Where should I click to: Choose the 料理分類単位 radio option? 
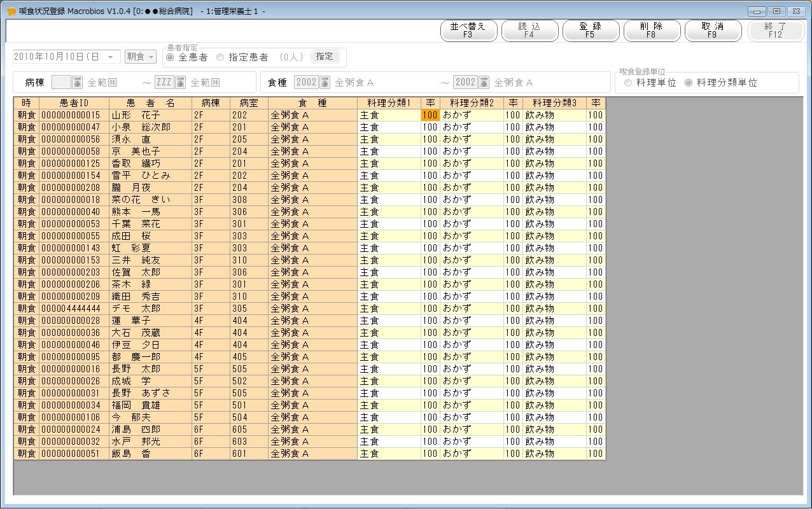pos(689,83)
